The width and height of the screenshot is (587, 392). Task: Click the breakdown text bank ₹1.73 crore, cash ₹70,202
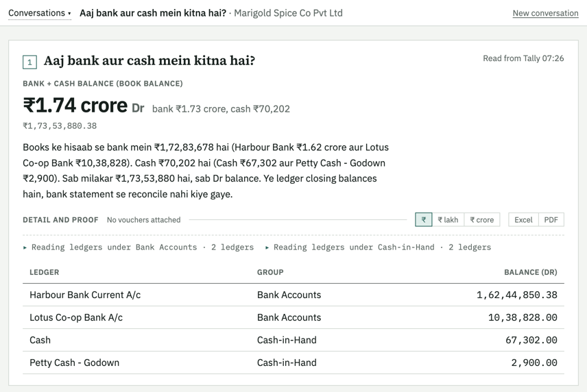[221, 109]
